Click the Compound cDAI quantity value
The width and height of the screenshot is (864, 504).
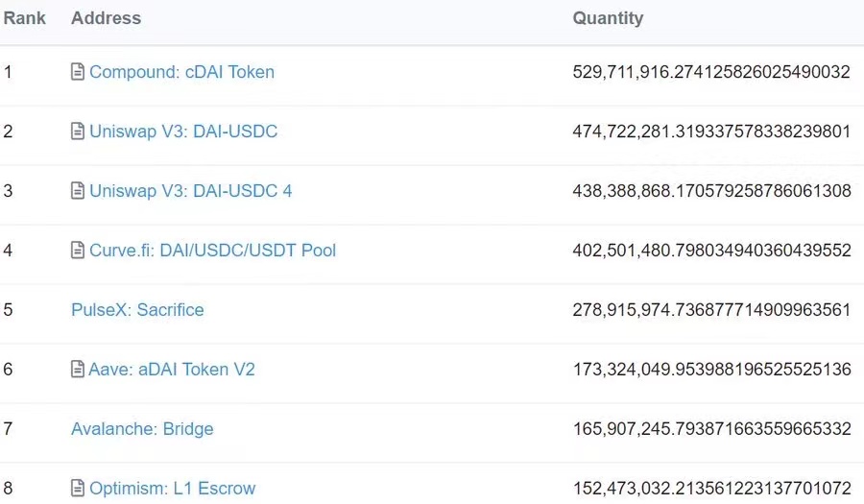711,72
